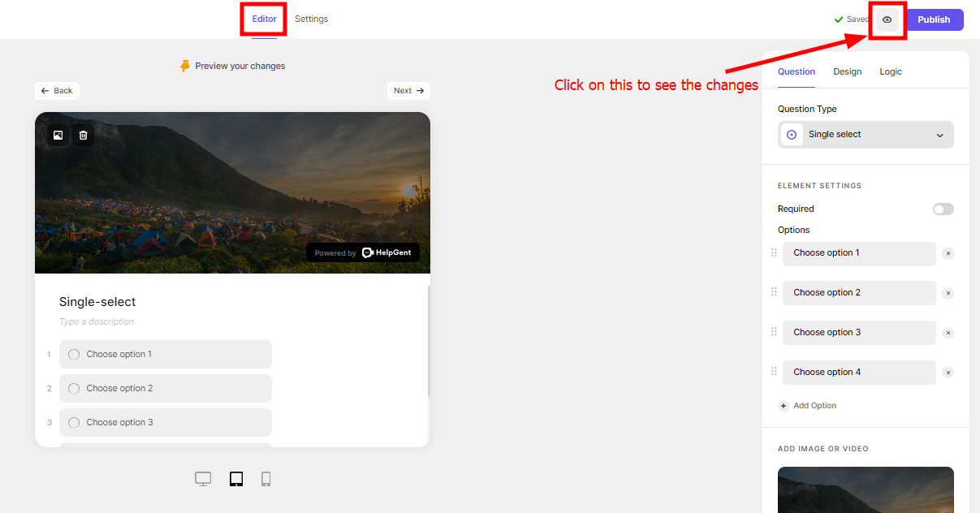Click drag handle beside Choose option 1
This screenshot has width=980, height=513.
774,252
